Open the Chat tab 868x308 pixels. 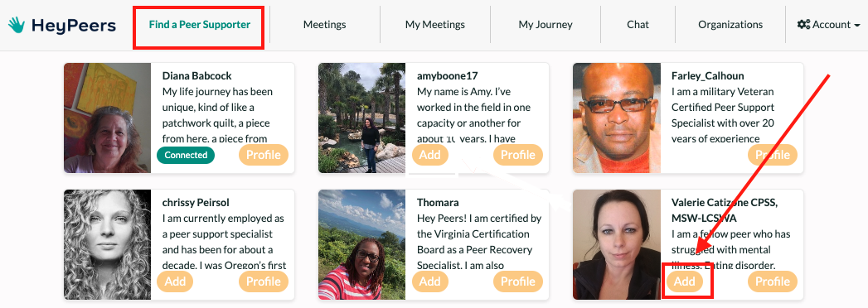click(x=638, y=25)
